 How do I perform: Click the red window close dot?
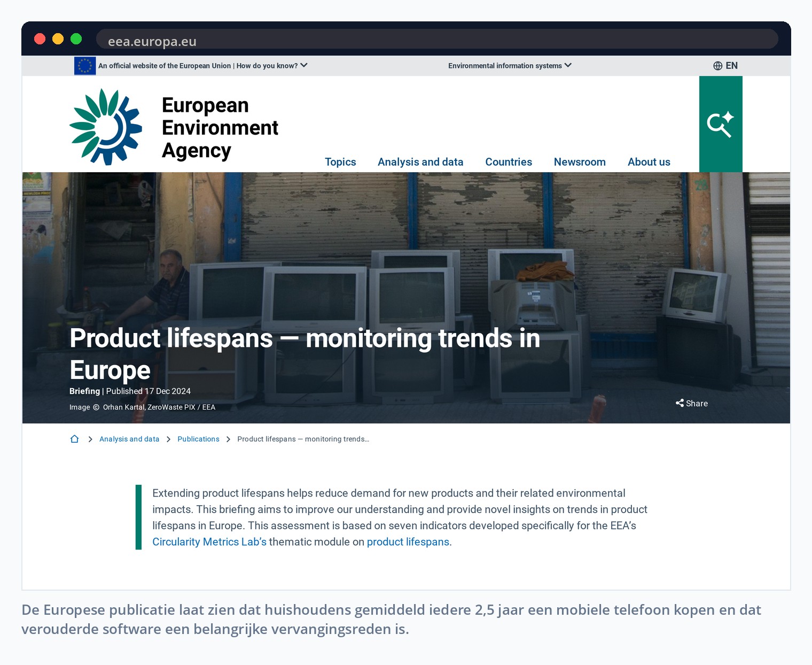(x=40, y=38)
